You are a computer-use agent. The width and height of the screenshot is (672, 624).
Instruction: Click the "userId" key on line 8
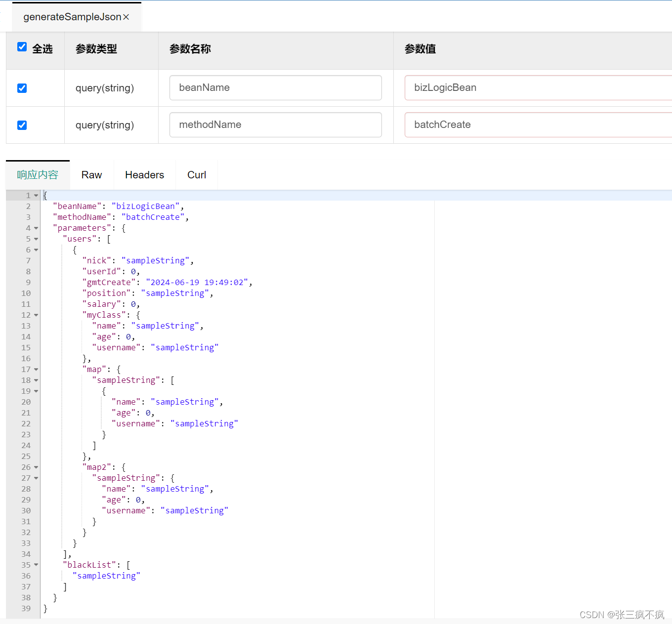(102, 272)
